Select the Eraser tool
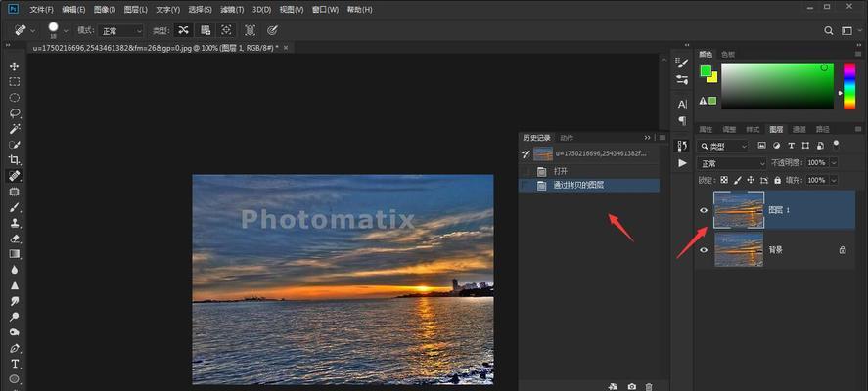The width and height of the screenshot is (868, 391). click(15, 239)
